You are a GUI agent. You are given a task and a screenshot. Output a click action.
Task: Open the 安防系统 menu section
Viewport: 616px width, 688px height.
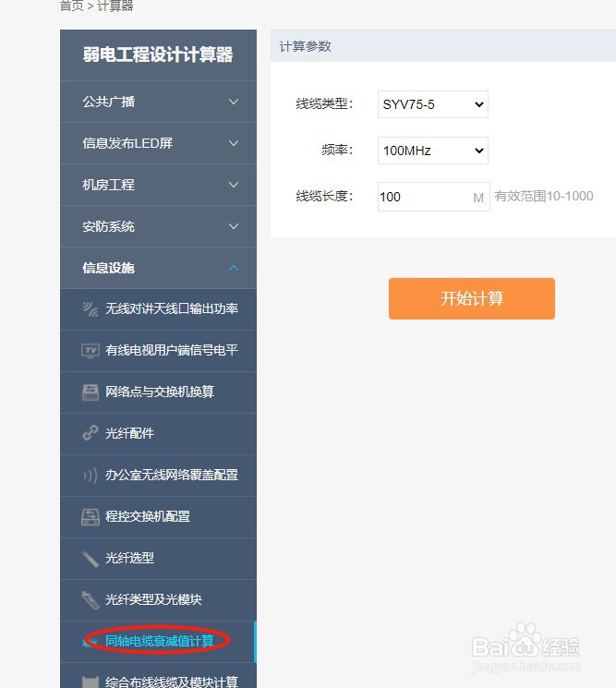(158, 226)
